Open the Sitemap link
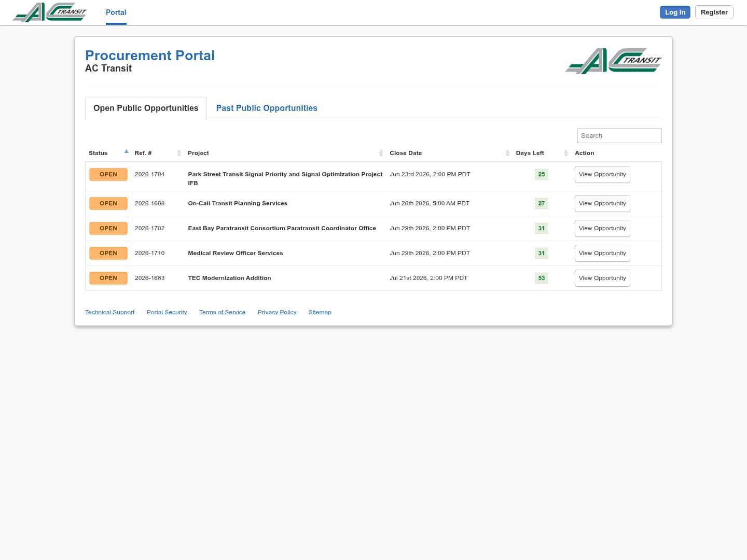This screenshot has width=747, height=560. point(320,312)
